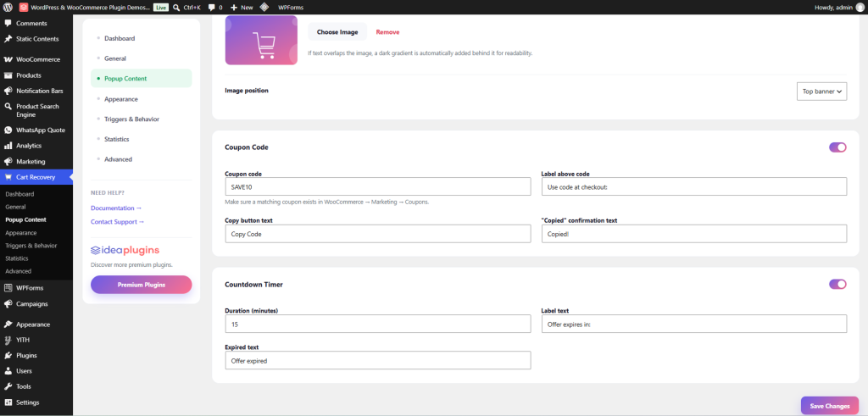This screenshot has width=868, height=416.
Task: Click the WPForms admin bar item
Action: (291, 8)
